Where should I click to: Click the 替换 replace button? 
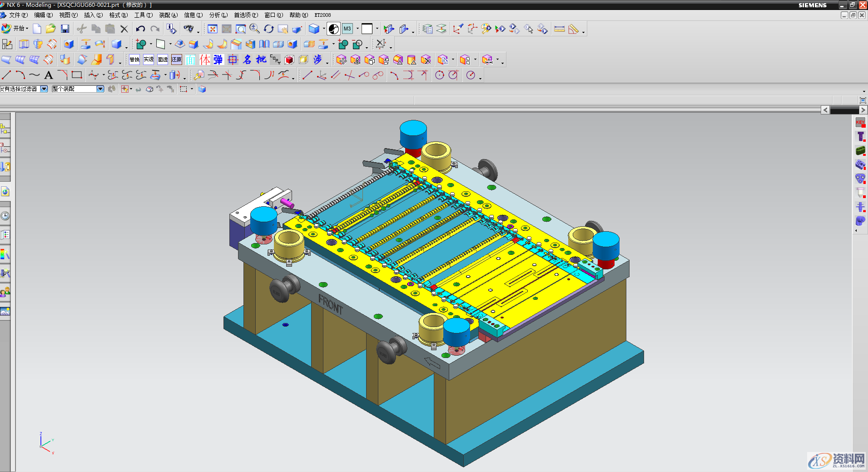(x=134, y=60)
